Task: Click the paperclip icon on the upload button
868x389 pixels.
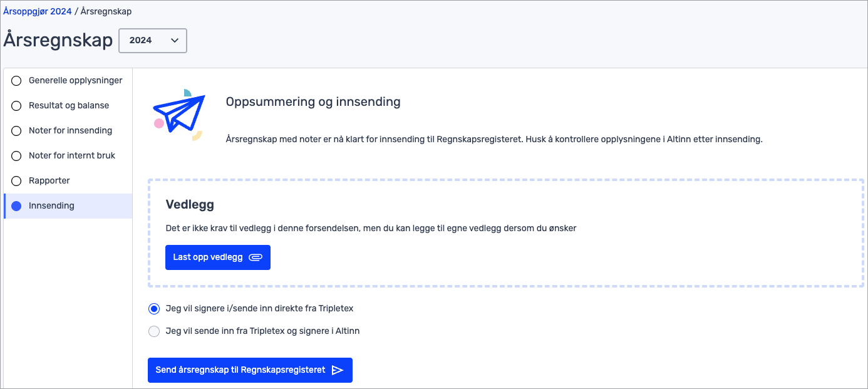Action: pyautogui.click(x=255, y=257)
